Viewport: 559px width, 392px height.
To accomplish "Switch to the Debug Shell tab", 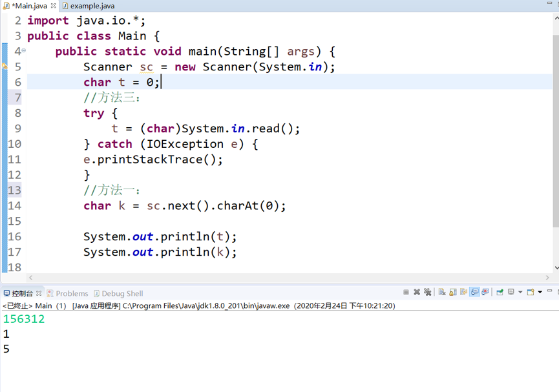I will point(121,293).
